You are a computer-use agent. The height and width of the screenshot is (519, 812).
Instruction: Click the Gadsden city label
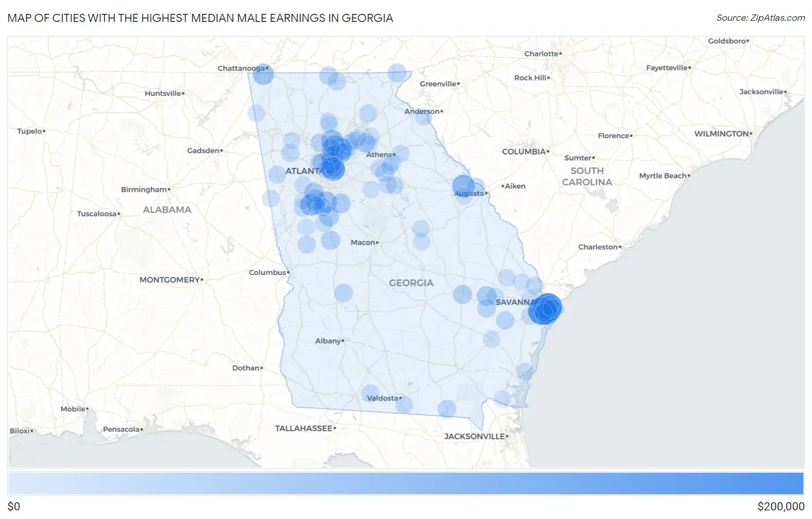[203, 151]
